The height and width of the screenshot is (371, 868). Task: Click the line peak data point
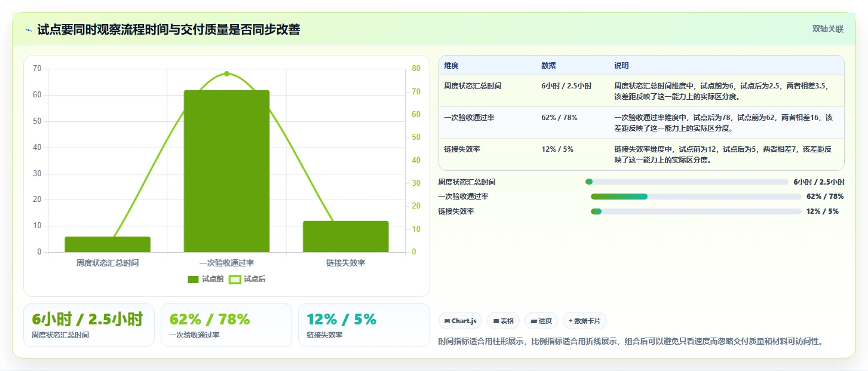(x=226, y=73)
